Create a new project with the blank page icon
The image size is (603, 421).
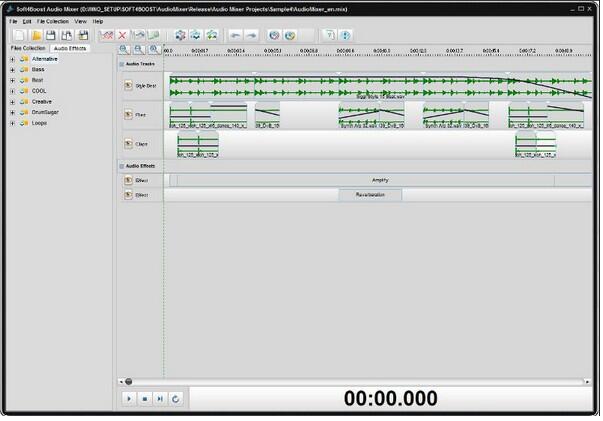[19, 35]
